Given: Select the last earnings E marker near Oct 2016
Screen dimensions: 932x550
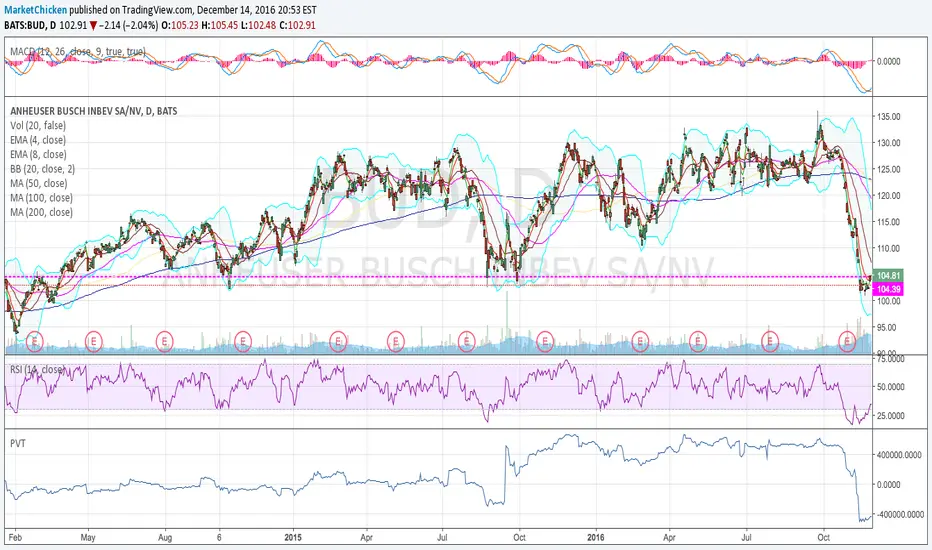Looking at the screenshot, I should [847, 341].
